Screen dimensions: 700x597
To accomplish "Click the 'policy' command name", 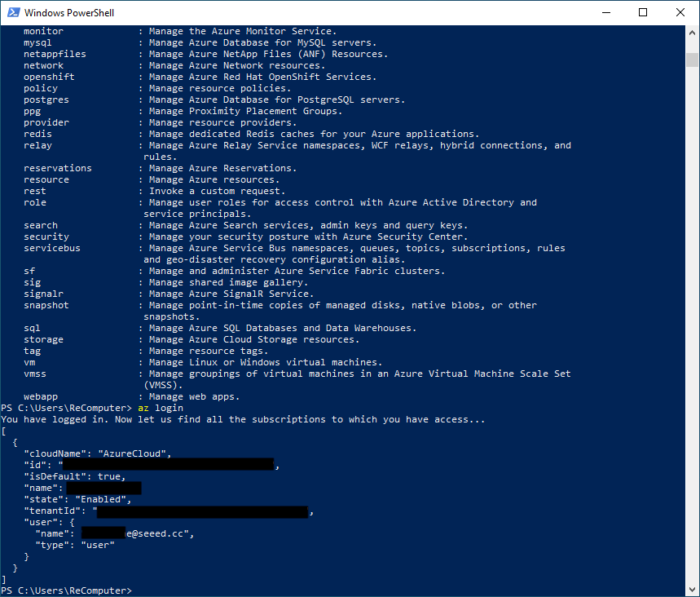I will [x=41, y=88].
